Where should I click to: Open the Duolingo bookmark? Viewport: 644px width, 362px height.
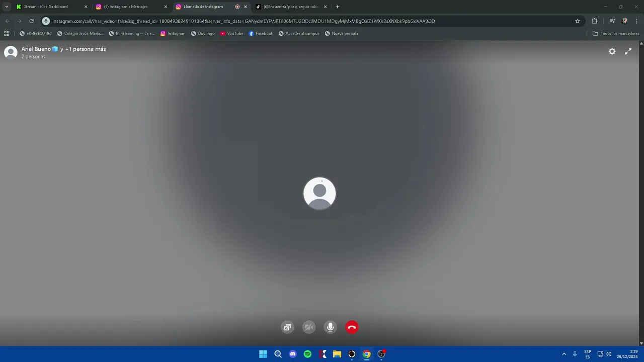coord(203,34)
